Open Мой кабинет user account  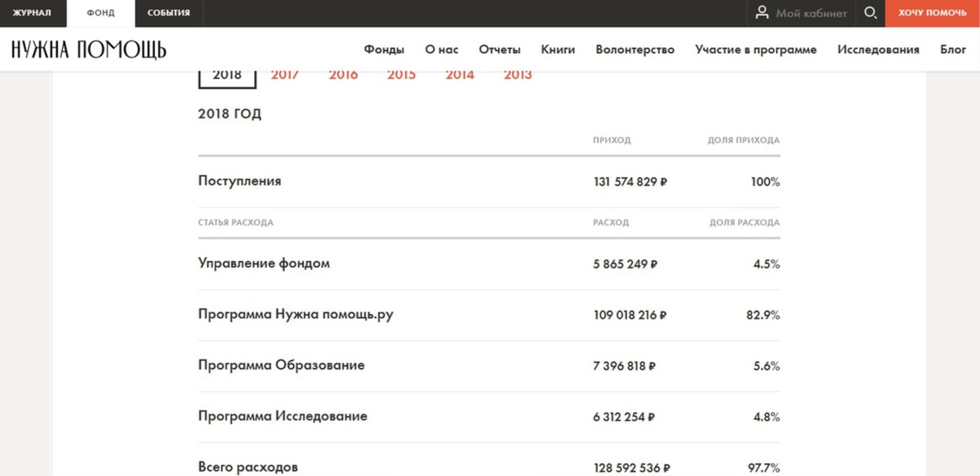801,13
